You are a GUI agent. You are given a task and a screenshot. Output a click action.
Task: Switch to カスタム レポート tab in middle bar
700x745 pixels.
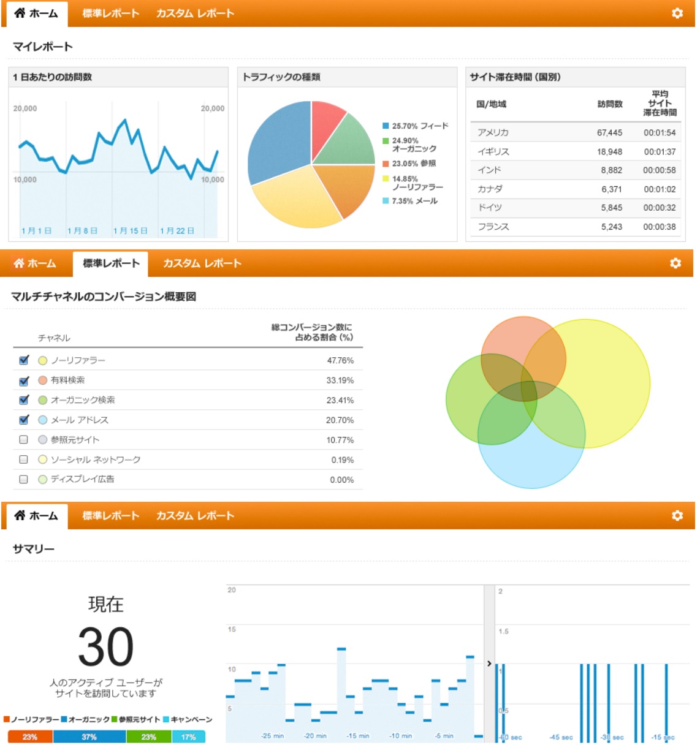pos(202,263)
